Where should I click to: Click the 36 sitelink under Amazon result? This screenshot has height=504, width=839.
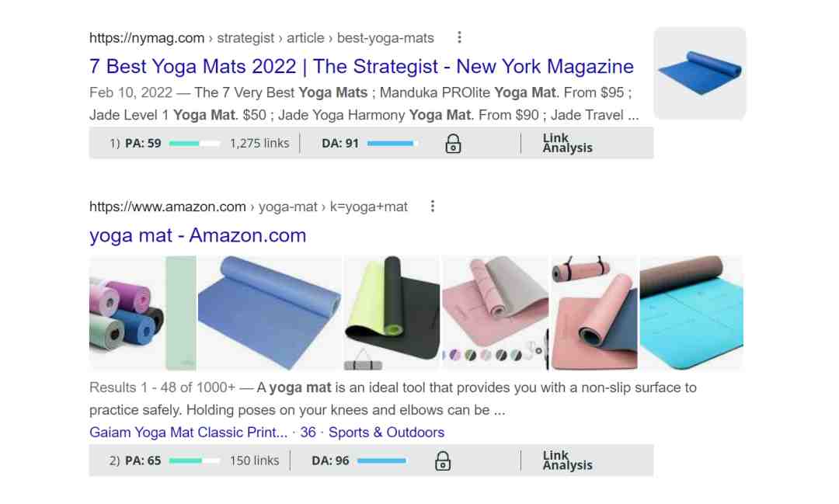coord(308,433)
